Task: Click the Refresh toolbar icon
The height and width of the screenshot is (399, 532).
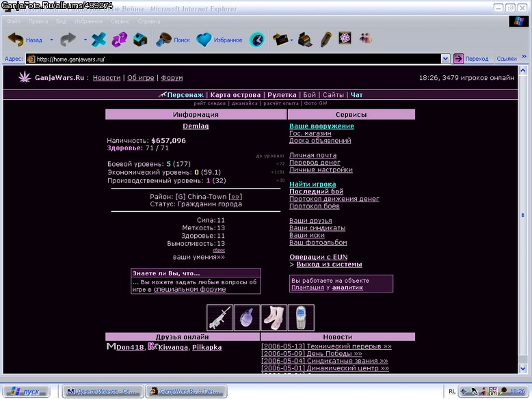Action: point(120,40)
